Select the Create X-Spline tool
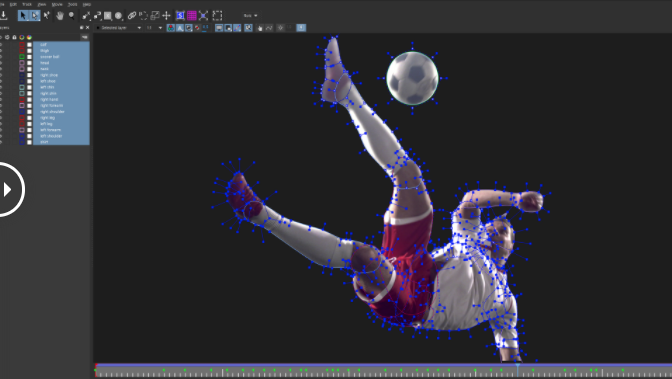The height and width of the screenshot is (379, 672). [86, 16]
